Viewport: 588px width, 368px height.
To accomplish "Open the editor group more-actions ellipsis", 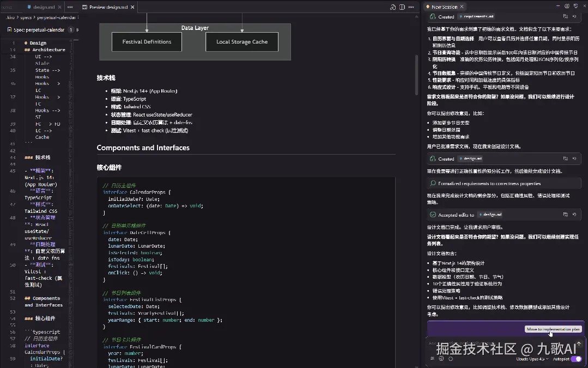I will click(x=70, y=7).
